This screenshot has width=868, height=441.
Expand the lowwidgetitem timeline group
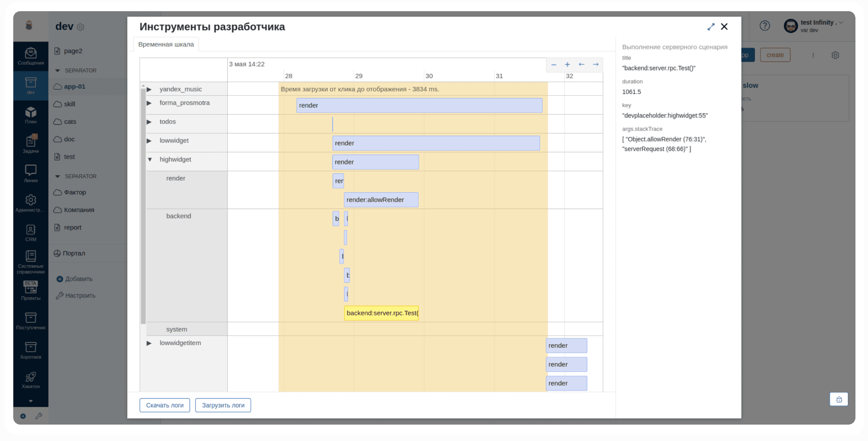(x=149, y=343)
